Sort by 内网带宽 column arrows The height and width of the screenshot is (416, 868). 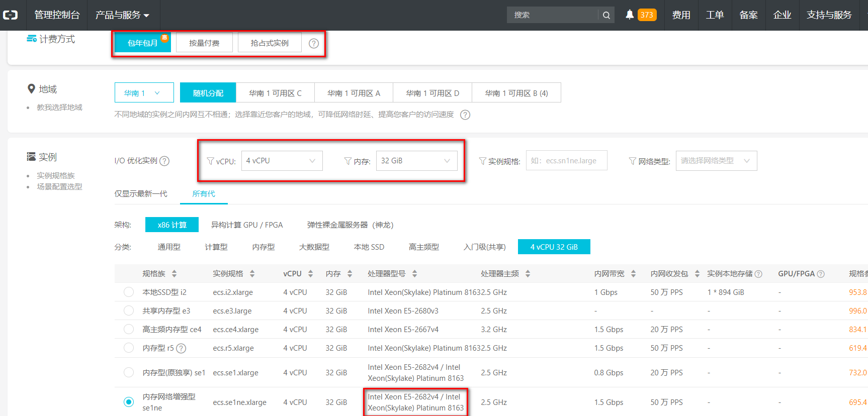tap(634, 274)
